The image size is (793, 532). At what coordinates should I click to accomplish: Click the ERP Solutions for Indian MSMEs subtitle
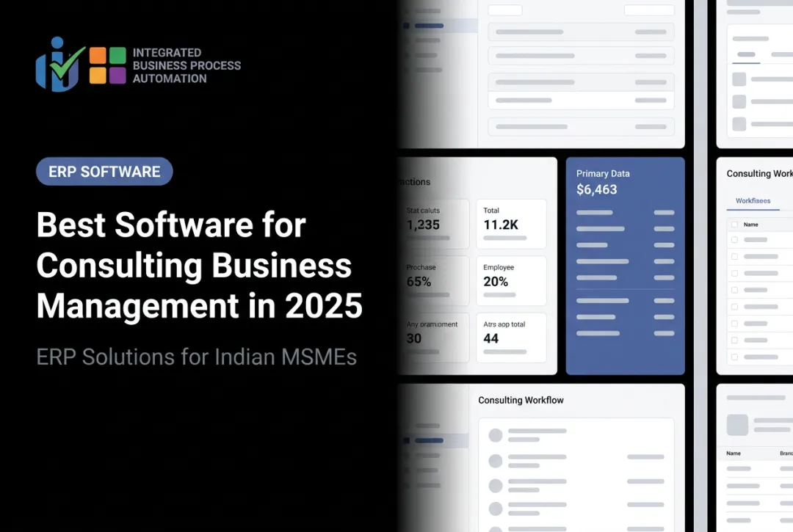coord(197,357)
